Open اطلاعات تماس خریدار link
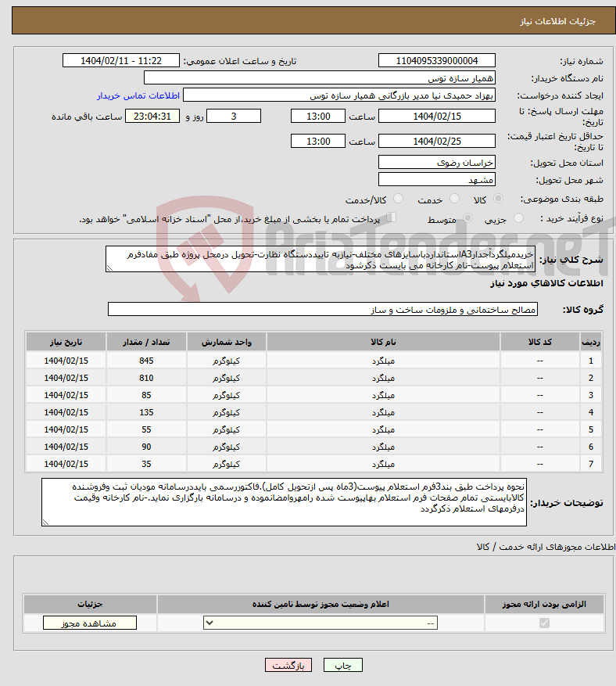 (x=138, y=95)
